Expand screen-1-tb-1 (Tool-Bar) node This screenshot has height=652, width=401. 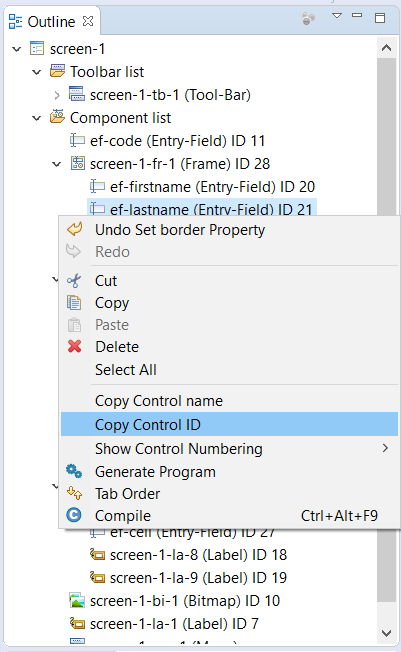57,95
